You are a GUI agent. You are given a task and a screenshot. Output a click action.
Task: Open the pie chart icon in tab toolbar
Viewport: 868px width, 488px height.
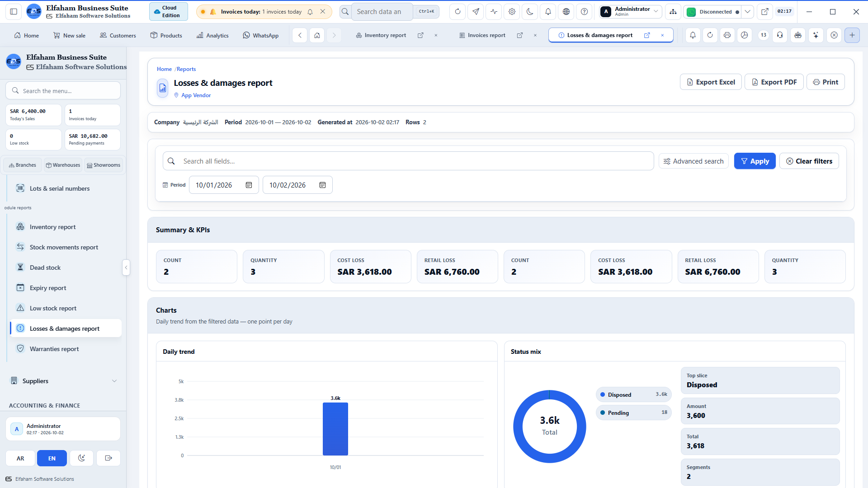pyautogui.click(x=745, y=35)
